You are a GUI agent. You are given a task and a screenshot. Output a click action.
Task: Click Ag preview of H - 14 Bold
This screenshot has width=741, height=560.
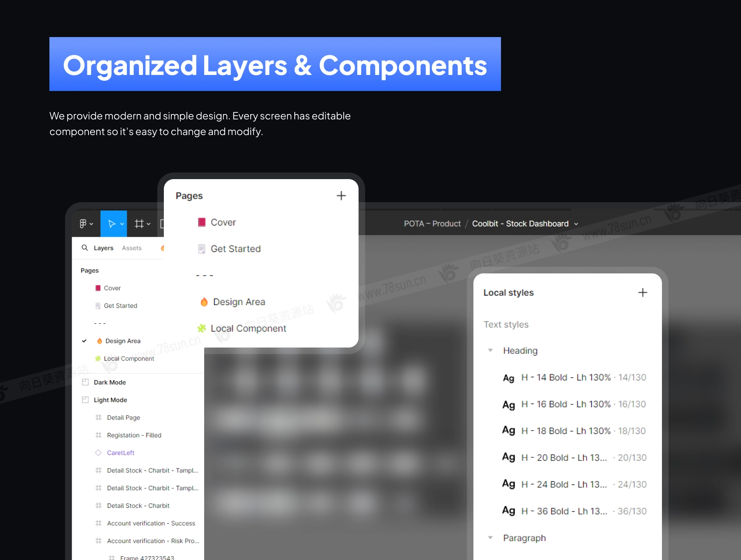[509, 378]
